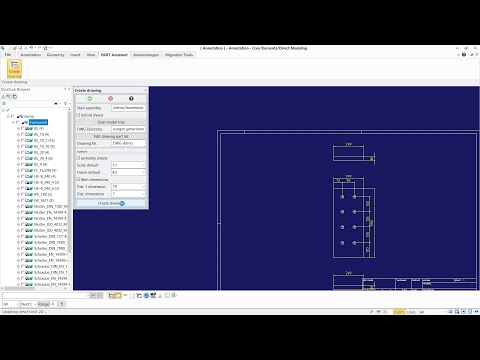This screenshot has width=480, height=360.
Task: Switch to the Migration Tools ribbon tab
Action: 179,55
